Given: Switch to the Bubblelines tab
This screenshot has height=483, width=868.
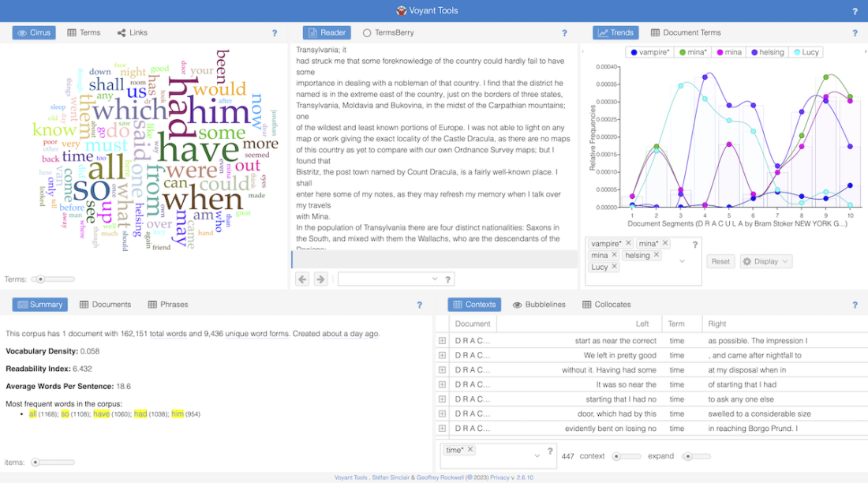Looking at the screenshot, I should pyautogui.click(x=540, y=305).
